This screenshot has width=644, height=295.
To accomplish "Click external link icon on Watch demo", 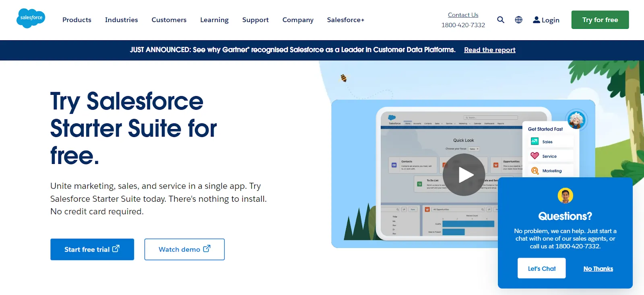I will [x=207, y=249].
